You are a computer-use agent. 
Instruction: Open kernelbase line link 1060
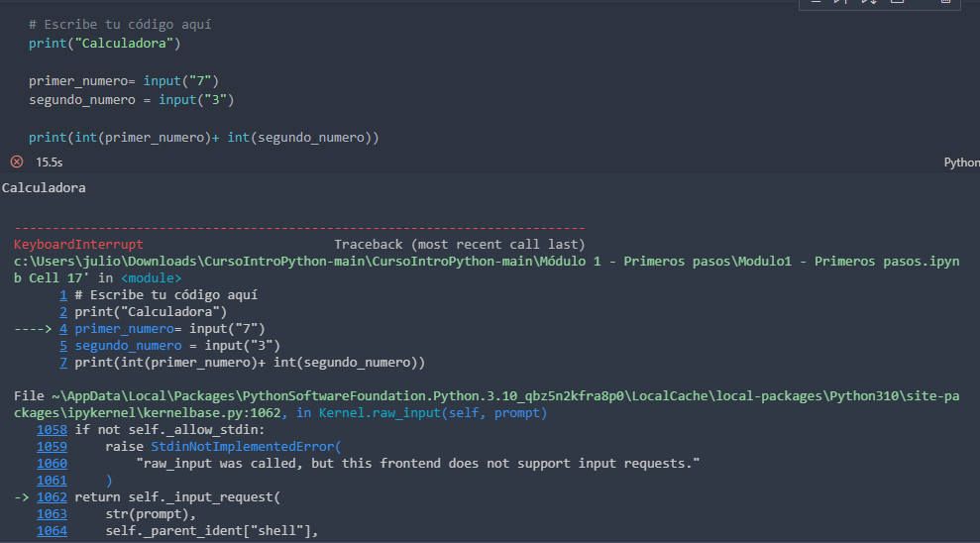click(x=52, y=464)
